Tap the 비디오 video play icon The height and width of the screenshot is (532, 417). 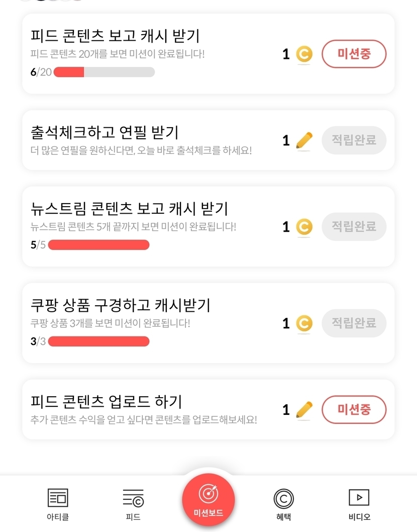359,498
